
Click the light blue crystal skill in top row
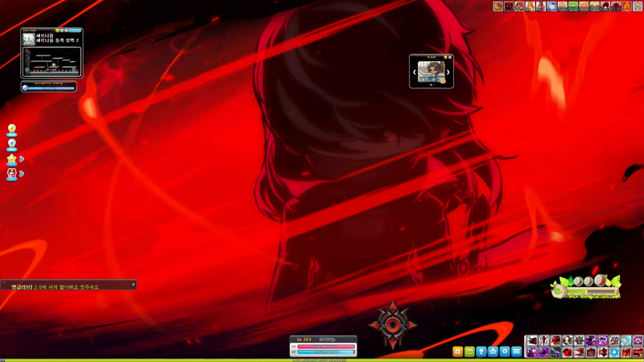click(626, 339)
